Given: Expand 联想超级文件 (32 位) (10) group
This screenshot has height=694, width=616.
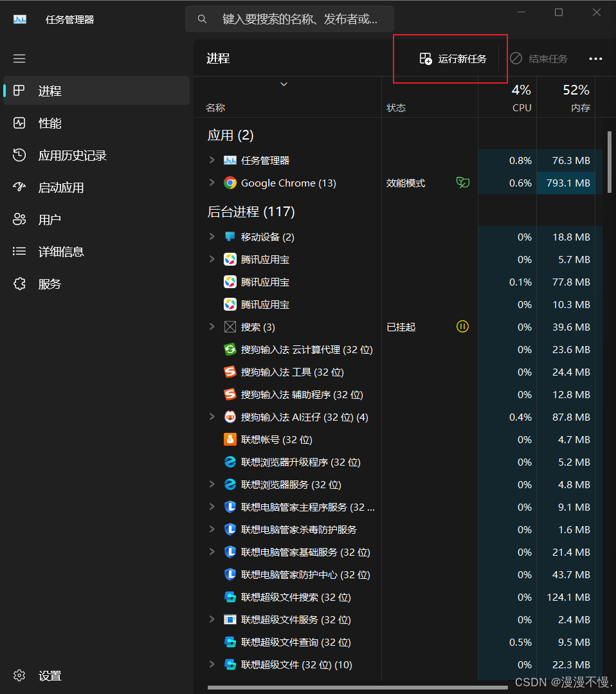Looking at the screenshot, I should 212,664.
